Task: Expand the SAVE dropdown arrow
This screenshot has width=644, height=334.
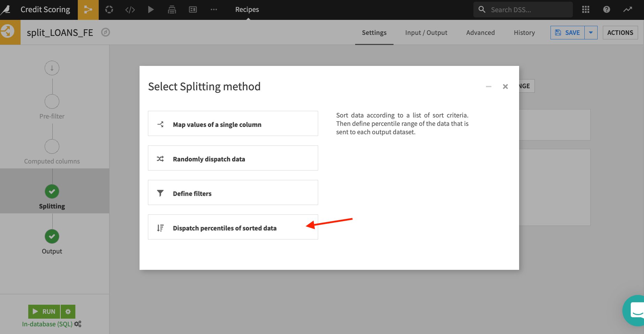Action: [591, 32]
